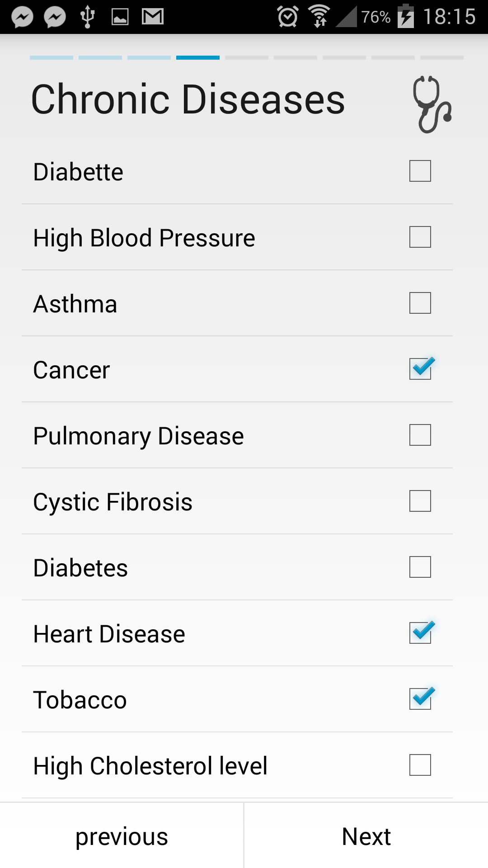This screenshot has width=488, height=868.
Task: Tap the USB connection status icon
Action: (87, 17)
